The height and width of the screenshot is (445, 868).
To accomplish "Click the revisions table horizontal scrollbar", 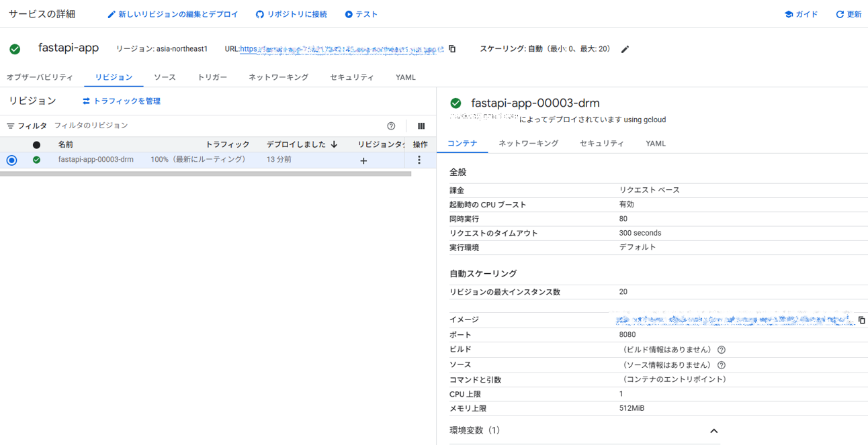I will tap(206, 174).
